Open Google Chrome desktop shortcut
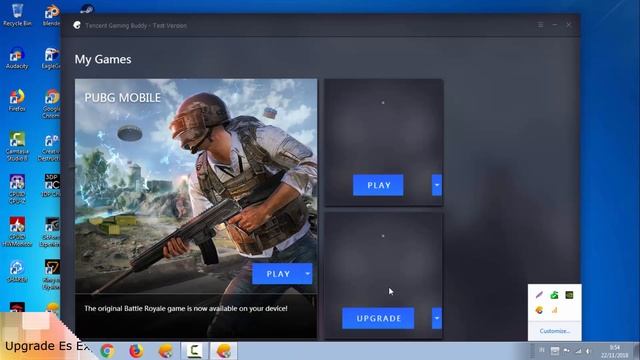The image size is (640, 360). (52, 104)
